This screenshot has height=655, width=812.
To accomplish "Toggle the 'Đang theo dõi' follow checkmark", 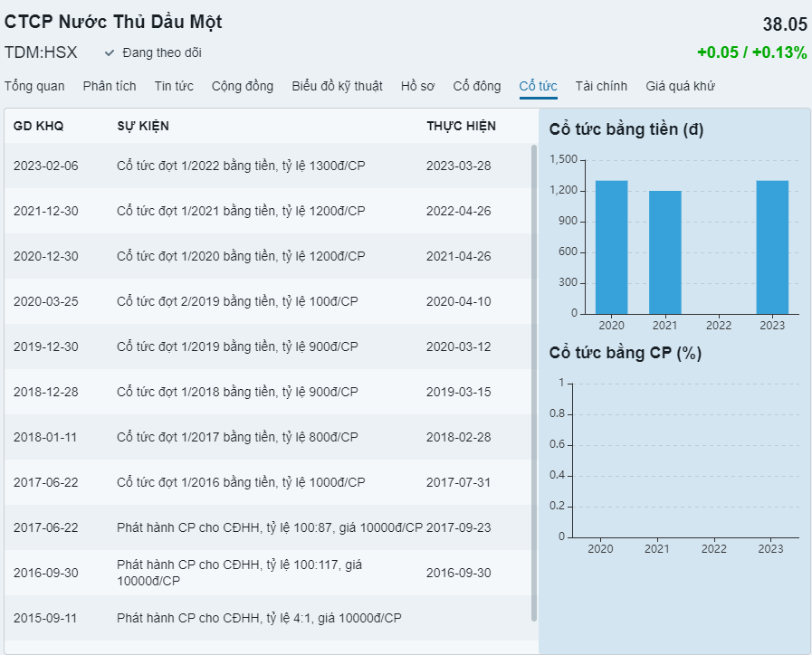I will pos(110,52).
